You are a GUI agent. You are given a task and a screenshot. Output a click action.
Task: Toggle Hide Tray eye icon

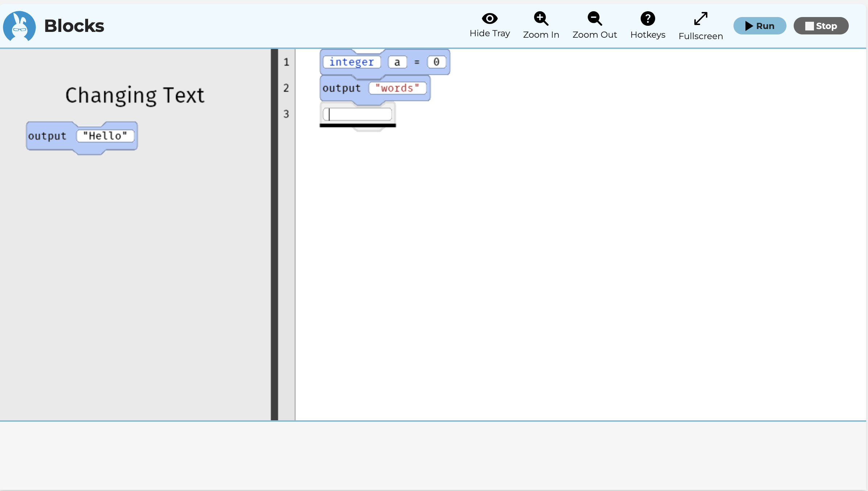point(489,18)
